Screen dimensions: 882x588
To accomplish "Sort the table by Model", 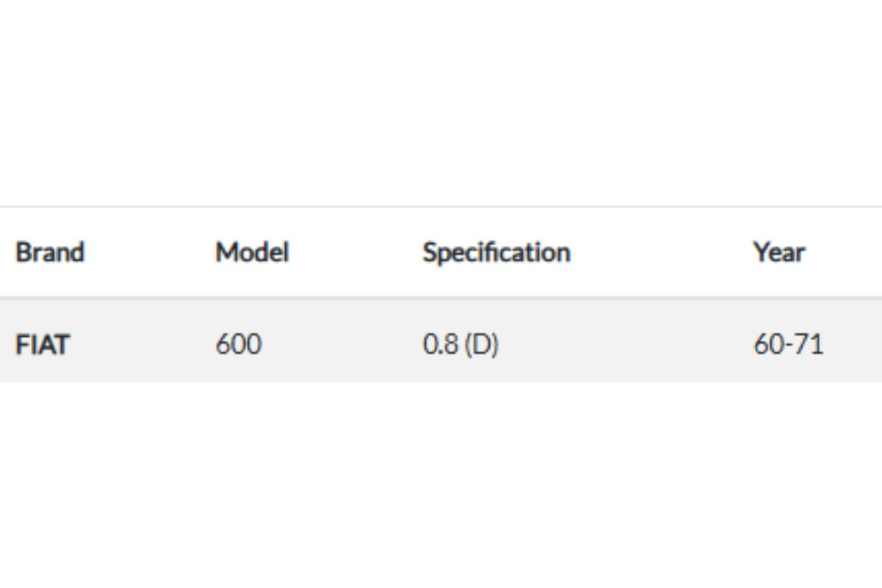I will tap(251, 252).
